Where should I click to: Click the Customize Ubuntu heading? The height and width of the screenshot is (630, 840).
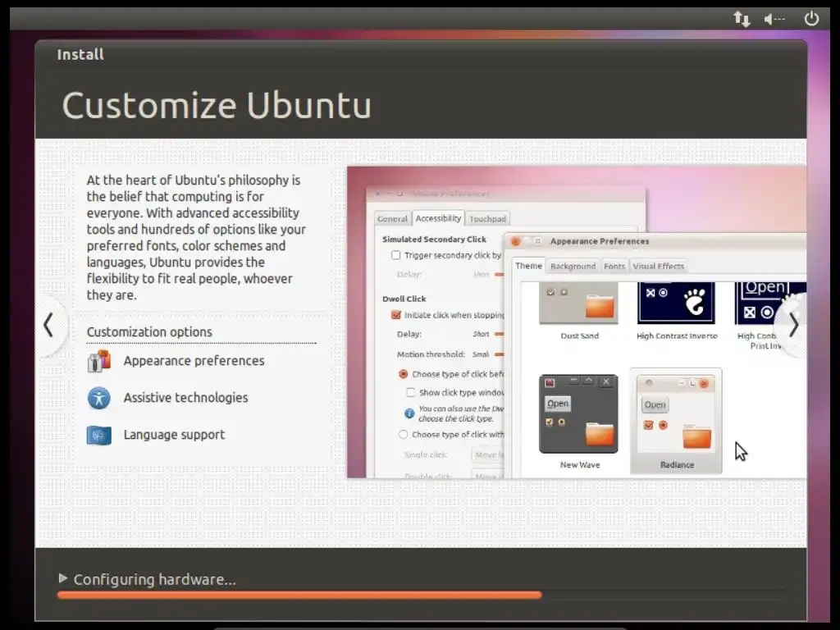pyautogui.click(x=217, y=105)
